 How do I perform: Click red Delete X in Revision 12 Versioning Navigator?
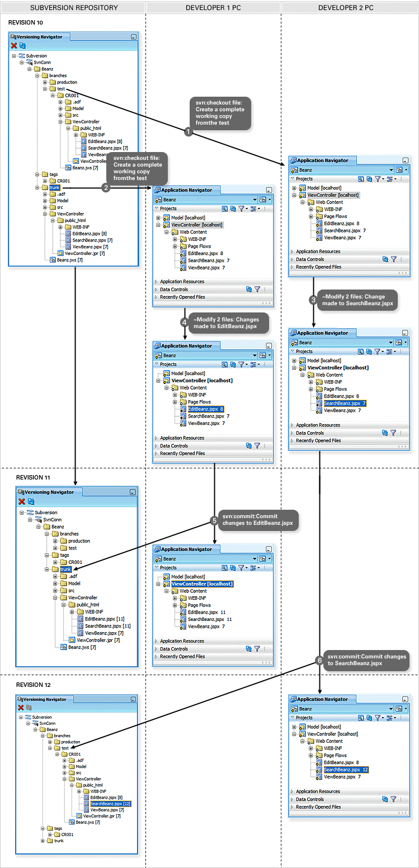coord(21,708)
